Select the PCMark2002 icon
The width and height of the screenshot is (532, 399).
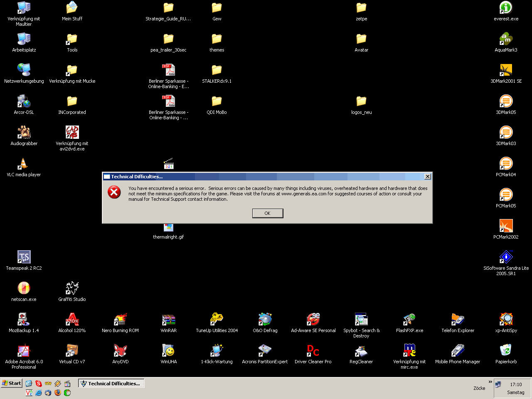coord(506,229)
